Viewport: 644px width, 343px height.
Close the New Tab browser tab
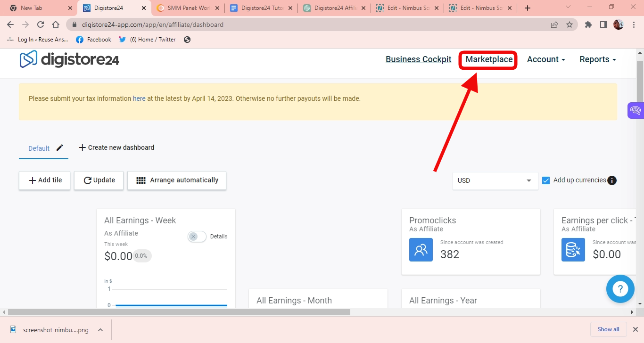[70, 8]
